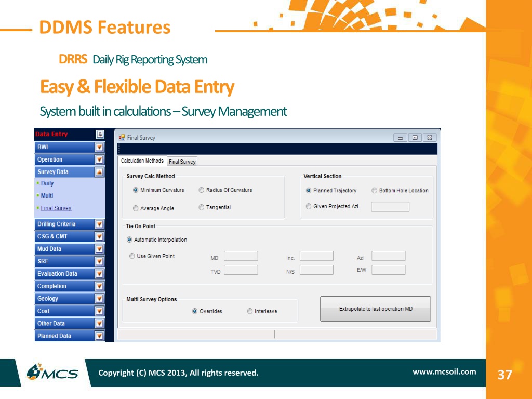Image resolution: width=532 pixels, height=399 pixels.
Task: Switch to the Calculation Methods tab
Action: [142, 161]
